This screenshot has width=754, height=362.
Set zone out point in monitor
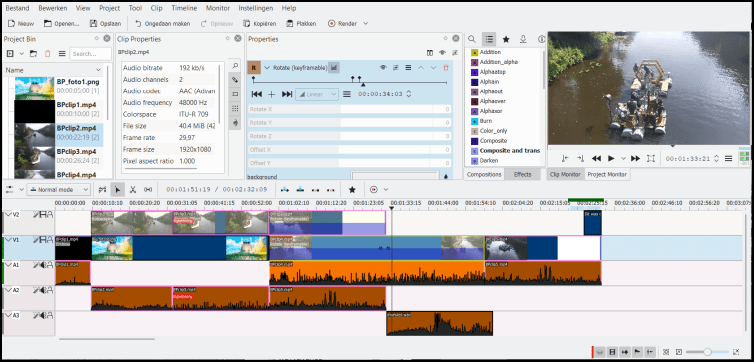coord(580,158)
